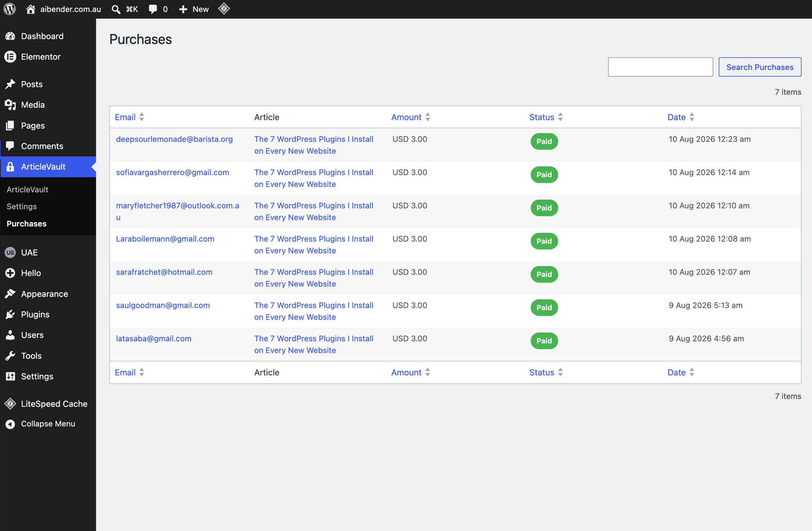Click the Hello plus-circle icon
Image resolution: width=812 pixels, height=531 pixels.
[10, 273]
